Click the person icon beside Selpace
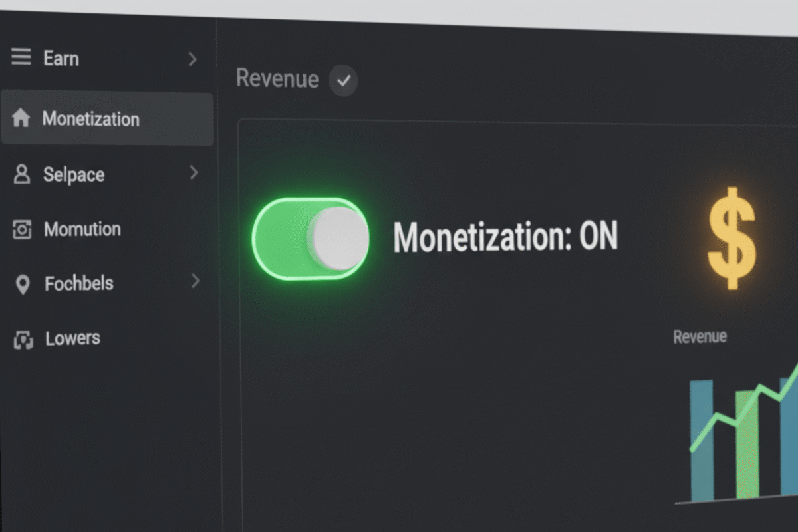The width and height of the screenshot is (798, 532). tap(22, 175)
